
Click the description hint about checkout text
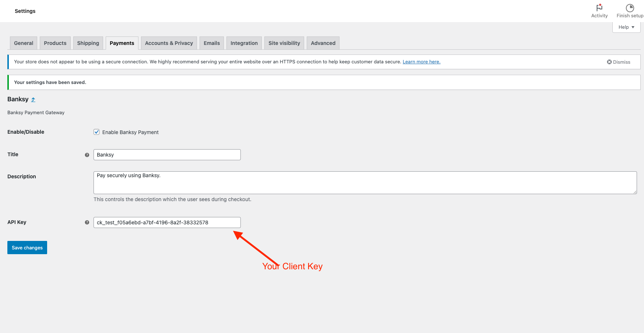tap(172, 199)
